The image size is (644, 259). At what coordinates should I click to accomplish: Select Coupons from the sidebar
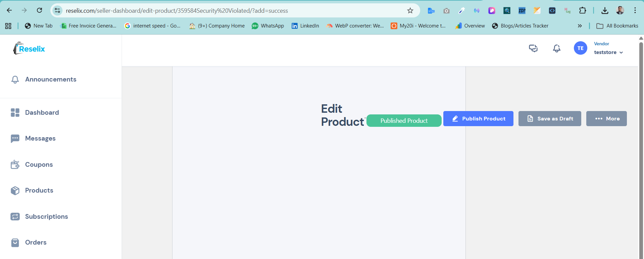click(39, 165)
